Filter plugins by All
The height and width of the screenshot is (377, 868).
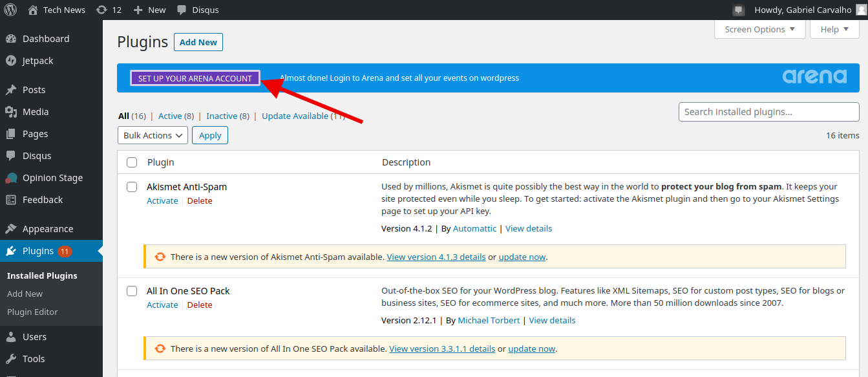click(x=123, y=116)
